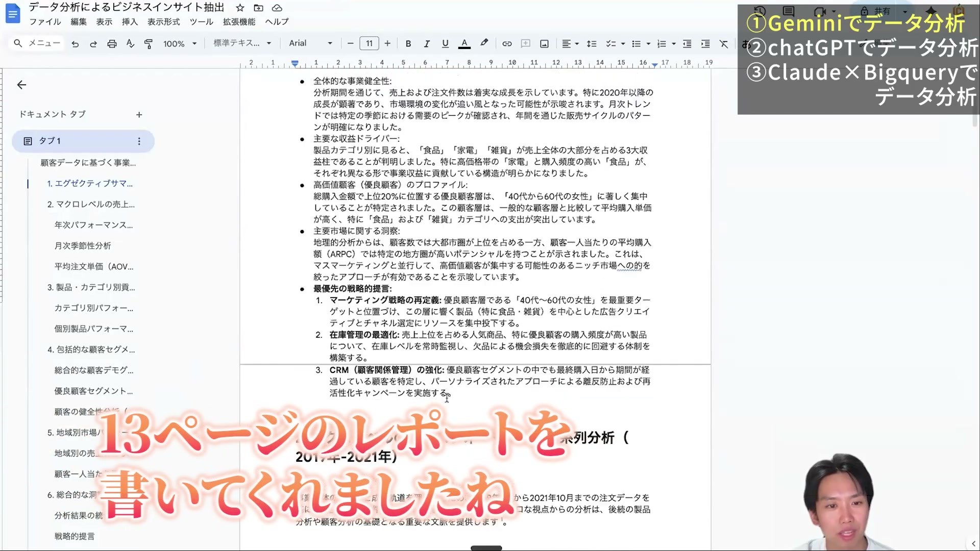Screen dimensions: 980x551
Task: Decrease the font size
Action: coord(350,43)
